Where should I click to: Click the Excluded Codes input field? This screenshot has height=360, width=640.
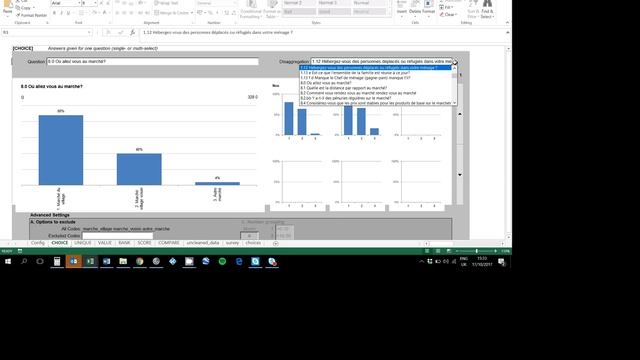click(x=118, y=236)
